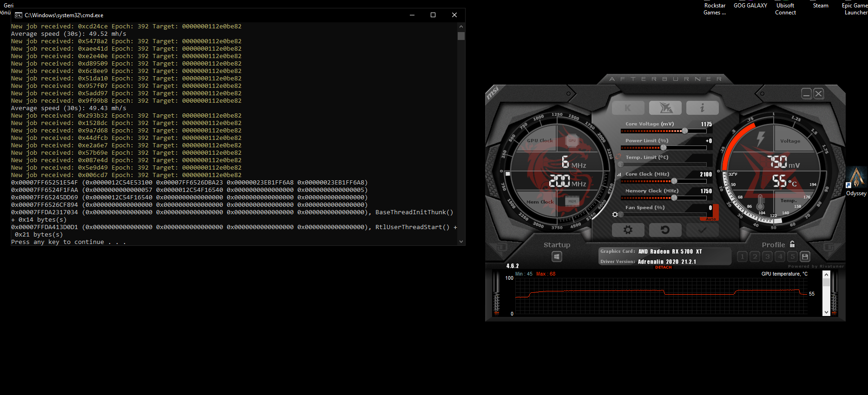
Task: Open the Odyssey desktop shortcut
Action: pos(856,182)
